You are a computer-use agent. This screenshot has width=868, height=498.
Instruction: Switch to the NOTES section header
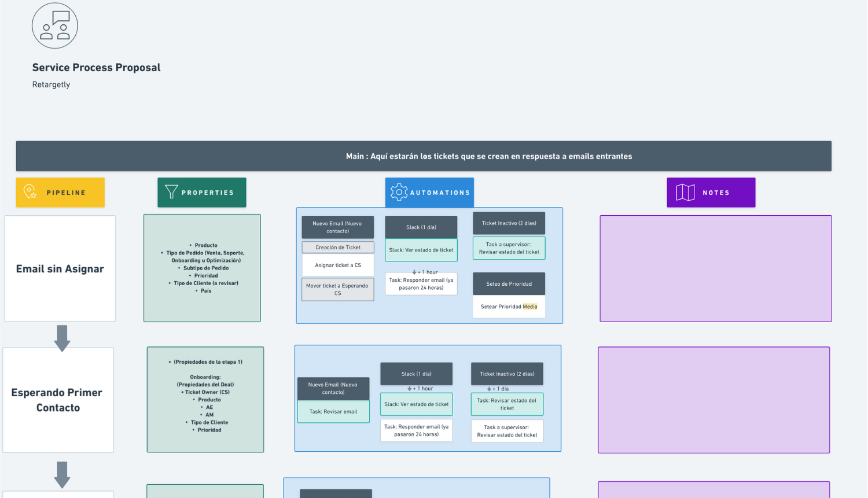tap(711, 192)
